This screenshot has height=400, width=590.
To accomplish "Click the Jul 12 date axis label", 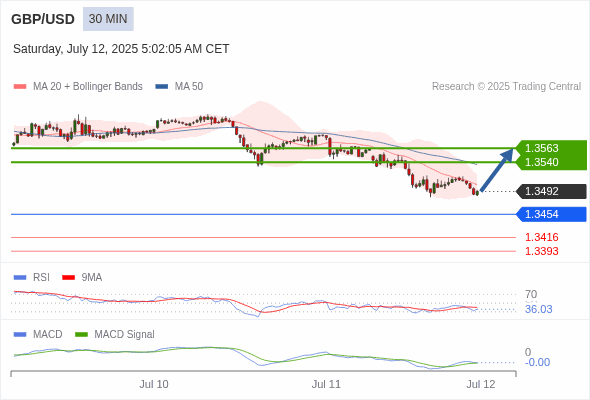I will (481, 384).
